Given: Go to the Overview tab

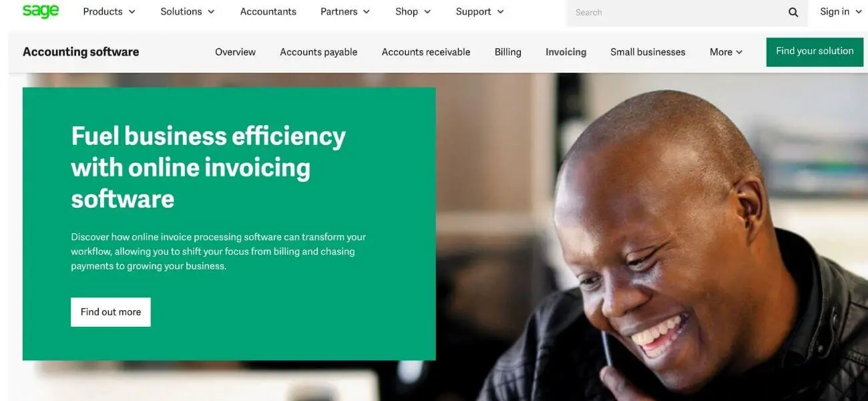Looking at the screenshot, I should 235,52.
